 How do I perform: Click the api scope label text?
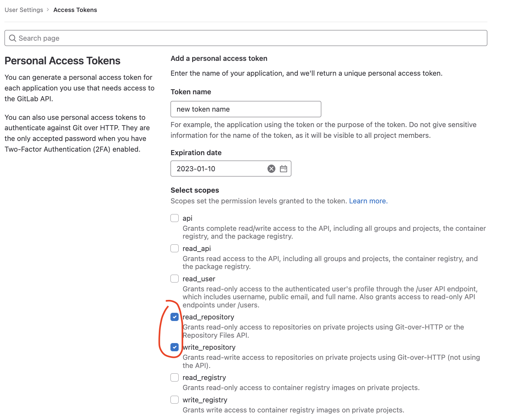coord(187,218)
